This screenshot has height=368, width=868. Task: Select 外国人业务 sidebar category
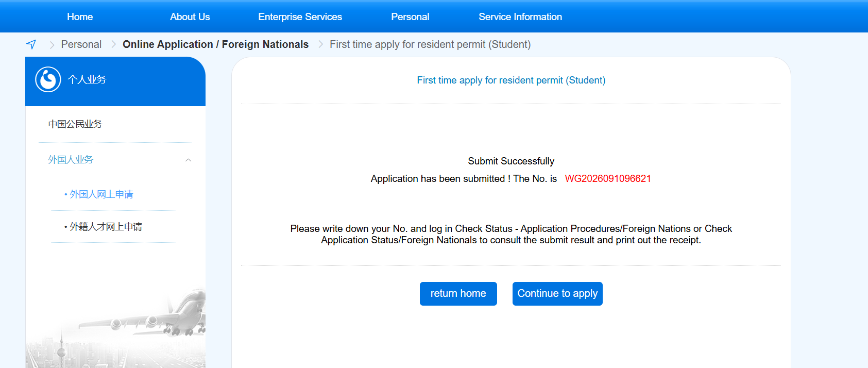click(x=71, y=160)
